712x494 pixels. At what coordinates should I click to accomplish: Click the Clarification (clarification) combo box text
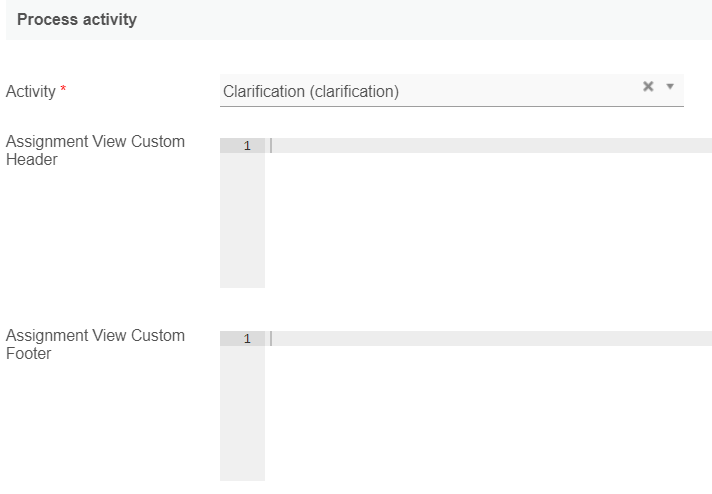(x=311, y=92)
